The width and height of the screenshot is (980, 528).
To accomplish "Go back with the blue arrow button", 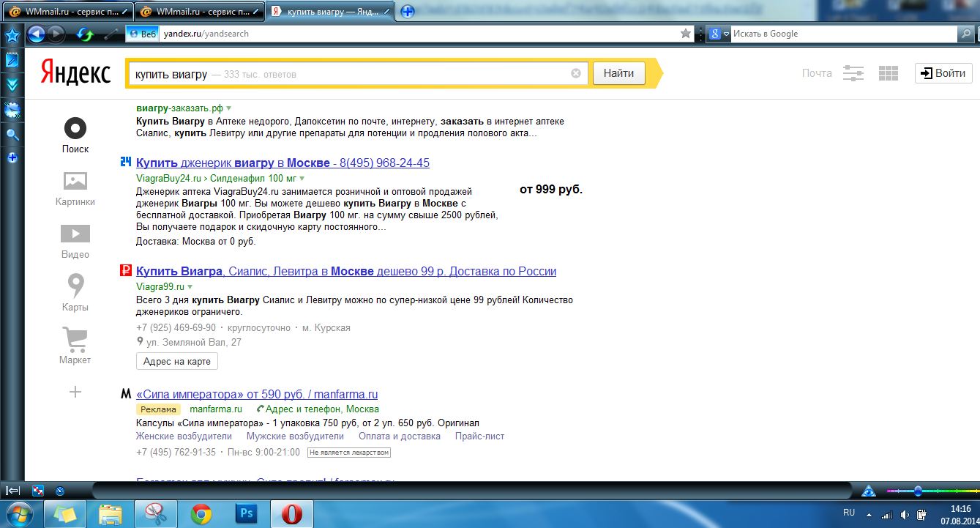I will pos(36,34).
